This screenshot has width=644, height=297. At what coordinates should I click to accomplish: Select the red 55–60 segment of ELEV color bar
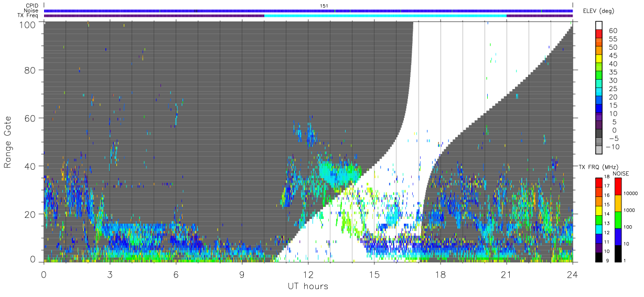pos(599,35)
